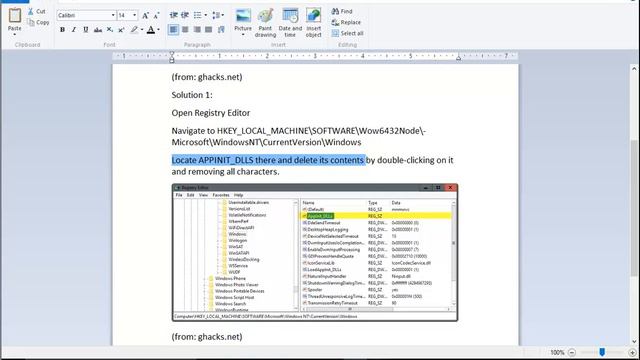Grow the font size

click(145, 16)
